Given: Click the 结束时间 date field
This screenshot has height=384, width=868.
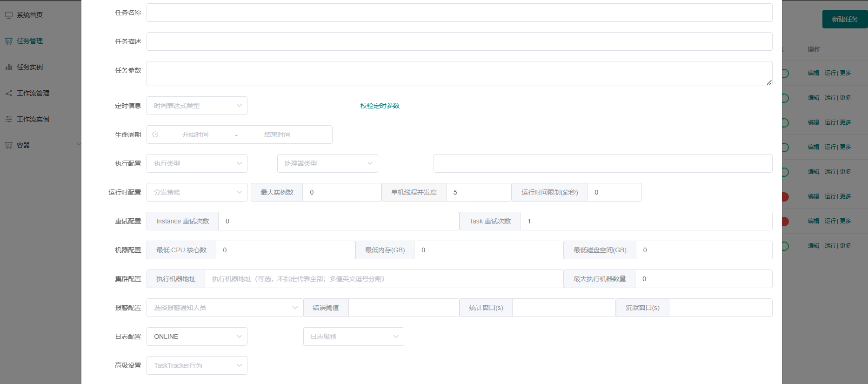Looking at the screenshot, I should 277,135.
